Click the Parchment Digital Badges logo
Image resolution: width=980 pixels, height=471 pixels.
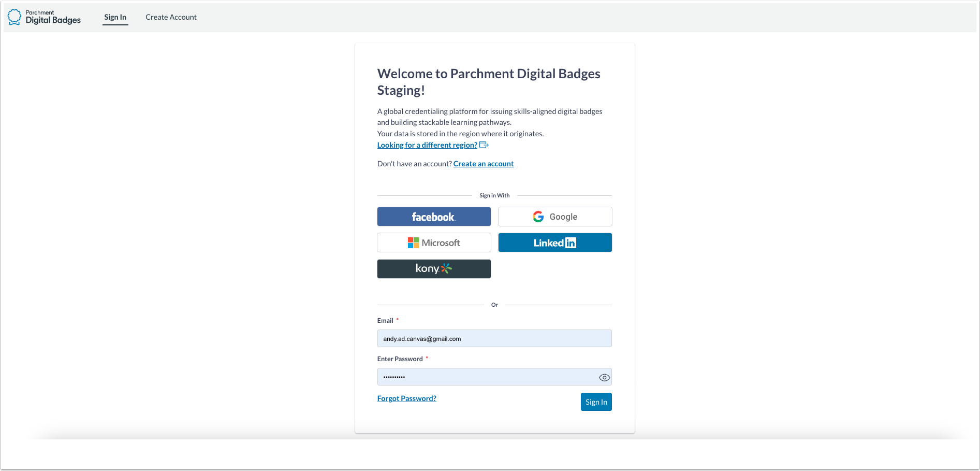[44, 16]
